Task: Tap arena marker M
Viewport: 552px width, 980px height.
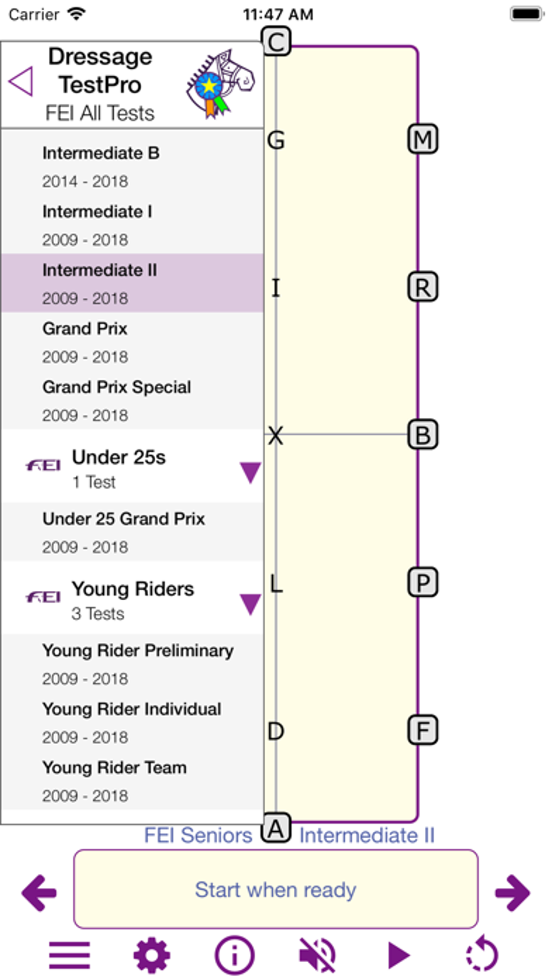Action: point(423,140)
